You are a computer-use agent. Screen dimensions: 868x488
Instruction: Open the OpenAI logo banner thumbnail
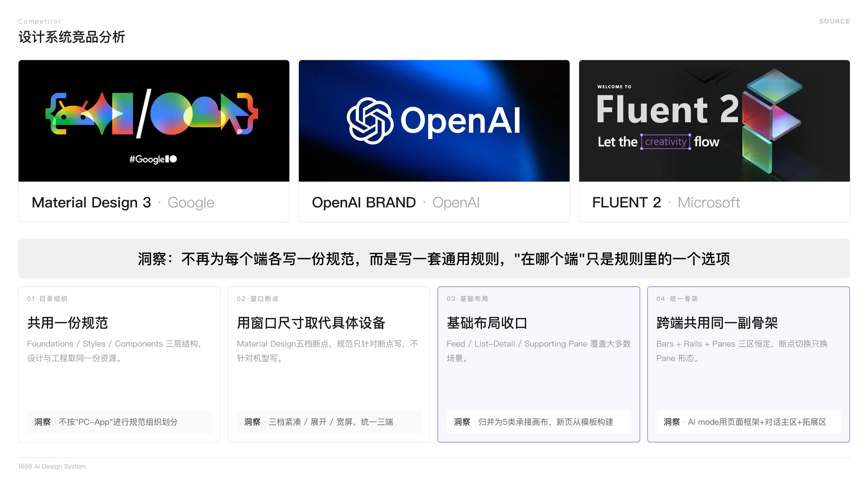(x=434, y=121)
